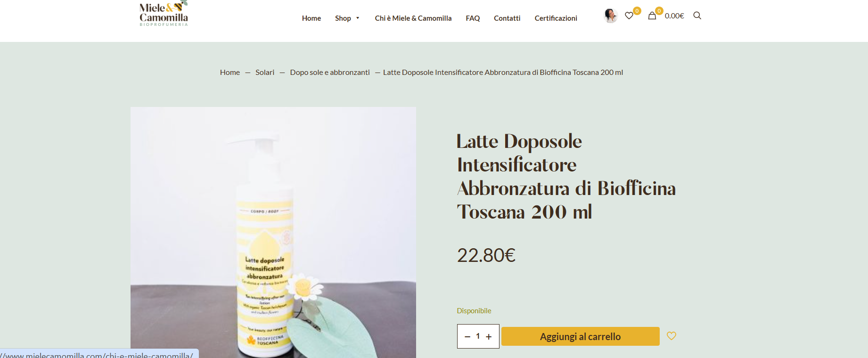868x358 pixels.
Task: Open the product bottle image
Action: click(x=273, y=232)
